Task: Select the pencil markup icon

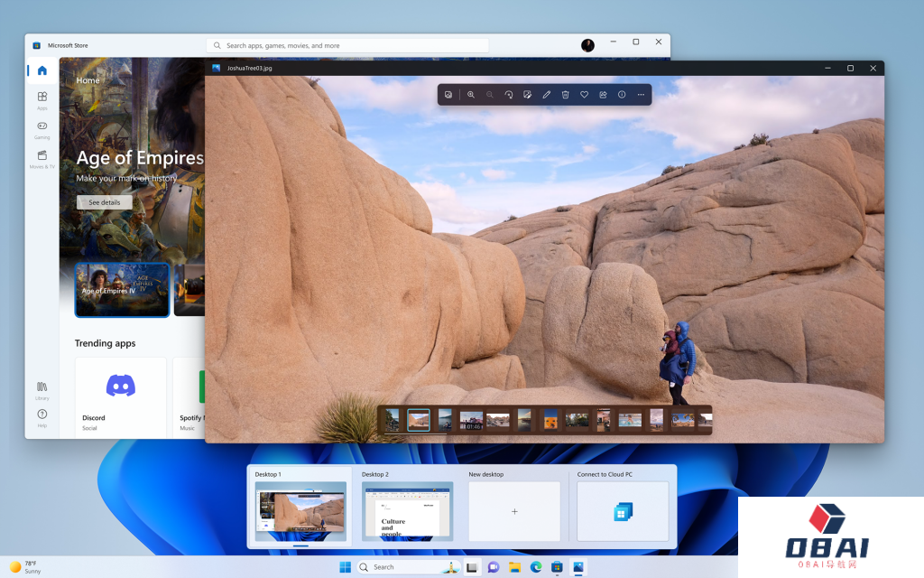Action: pyautogui.click(x=547, y=95)
